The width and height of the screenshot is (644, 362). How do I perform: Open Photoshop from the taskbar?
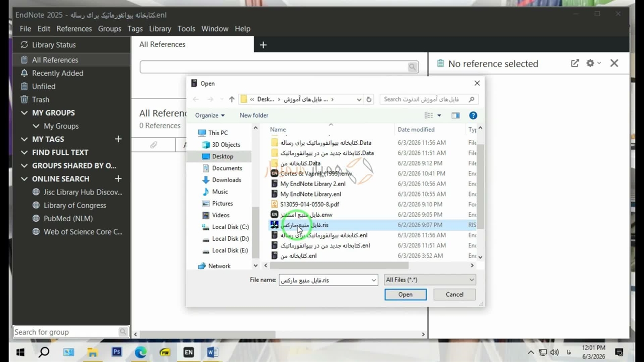pyautogui.click(x=117, y=352)
